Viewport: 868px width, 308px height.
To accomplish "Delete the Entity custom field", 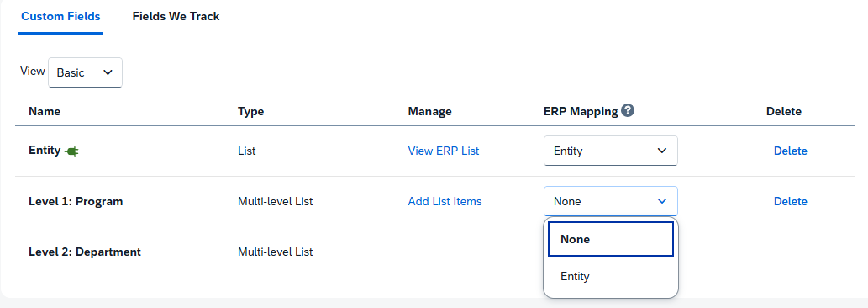I will (790, 151).
